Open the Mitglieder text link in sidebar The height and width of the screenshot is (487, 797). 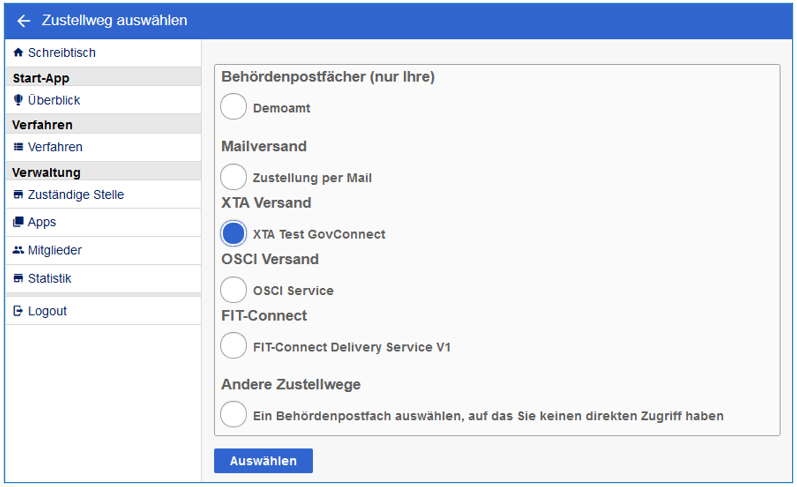[55, 251]
